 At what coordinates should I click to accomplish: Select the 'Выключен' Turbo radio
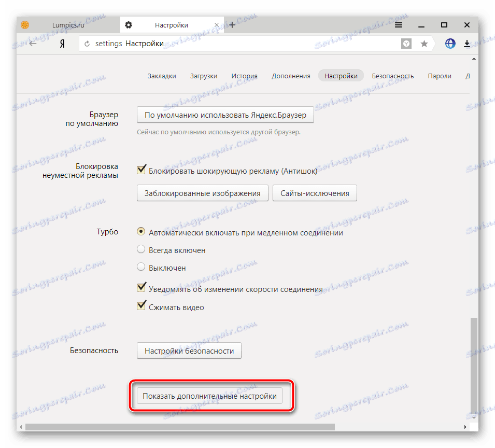pos(141,267)
